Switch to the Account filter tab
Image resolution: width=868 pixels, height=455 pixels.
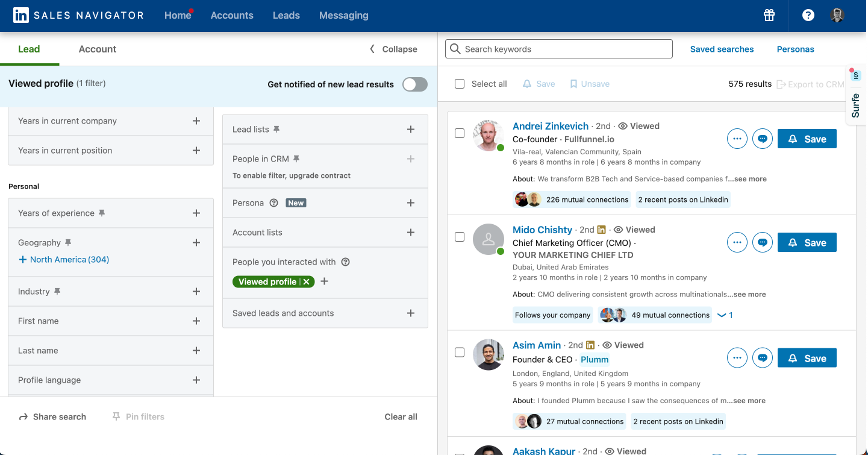(x=98, y=49)
